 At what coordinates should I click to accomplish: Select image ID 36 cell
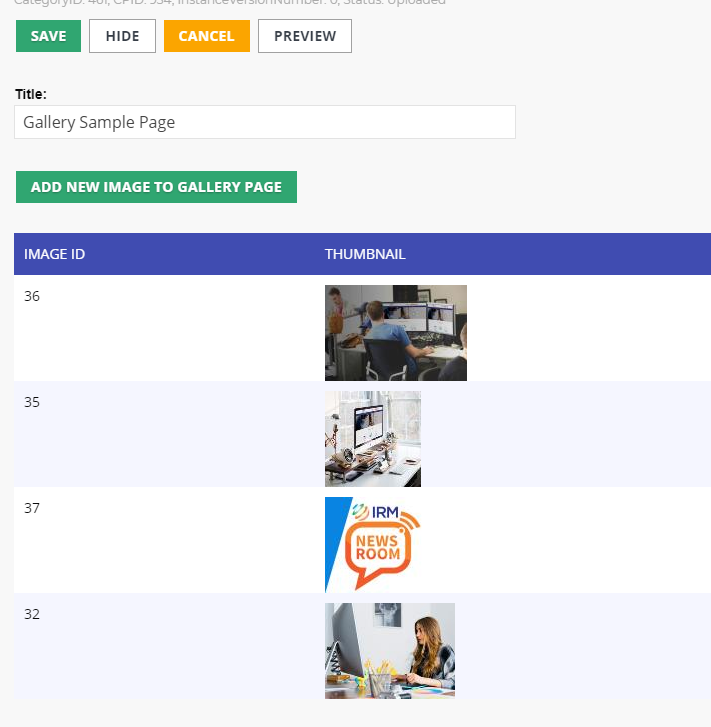coord(32,296)
